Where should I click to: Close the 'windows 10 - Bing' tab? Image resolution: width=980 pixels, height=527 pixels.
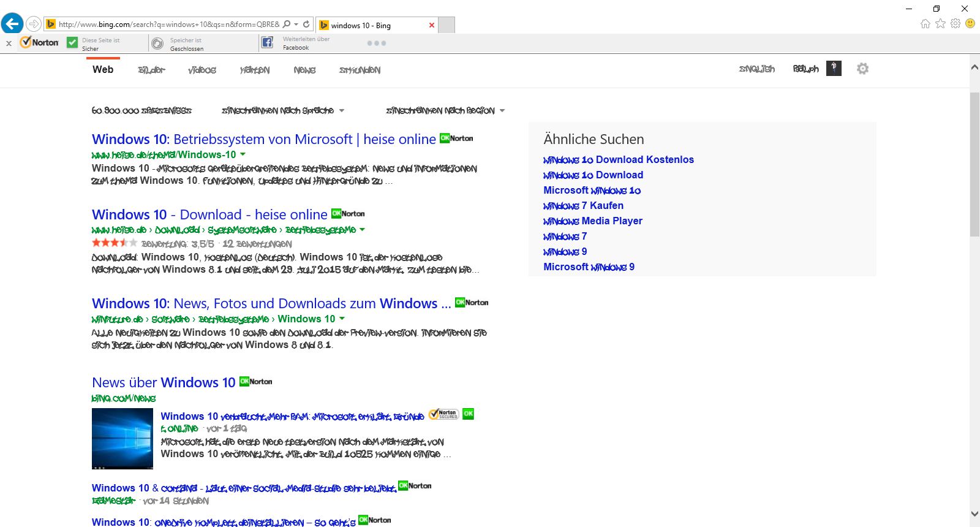pyautogui.click(x=432, y=25)
